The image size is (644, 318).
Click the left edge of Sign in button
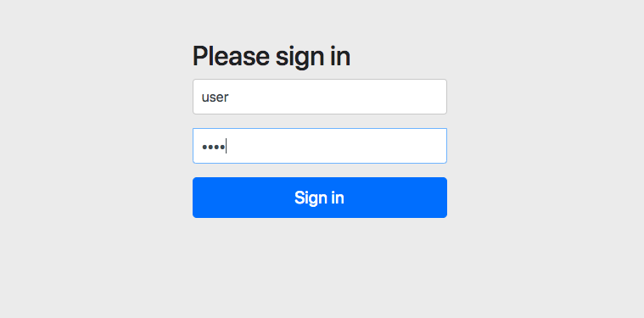tap(197, 198)
